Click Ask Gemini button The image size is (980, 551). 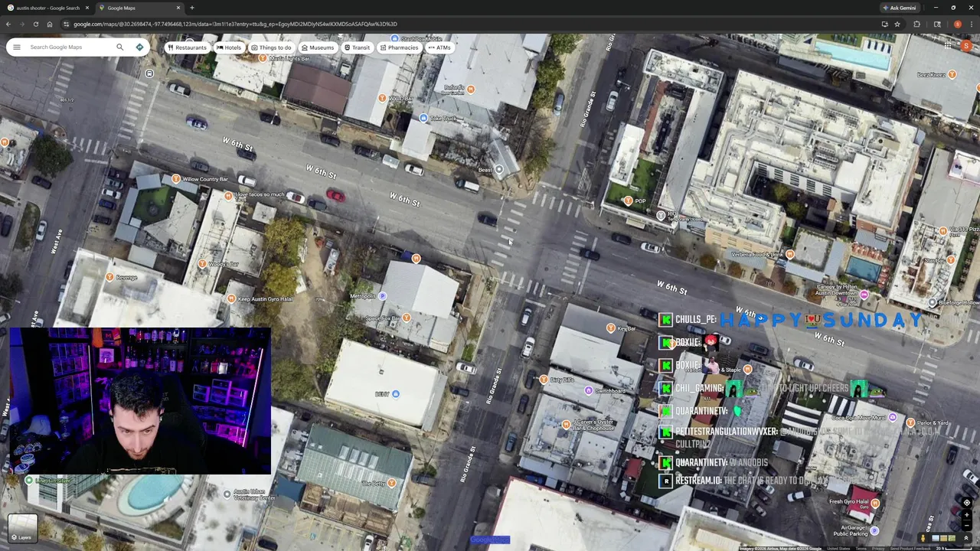click(x=900, y=8)
